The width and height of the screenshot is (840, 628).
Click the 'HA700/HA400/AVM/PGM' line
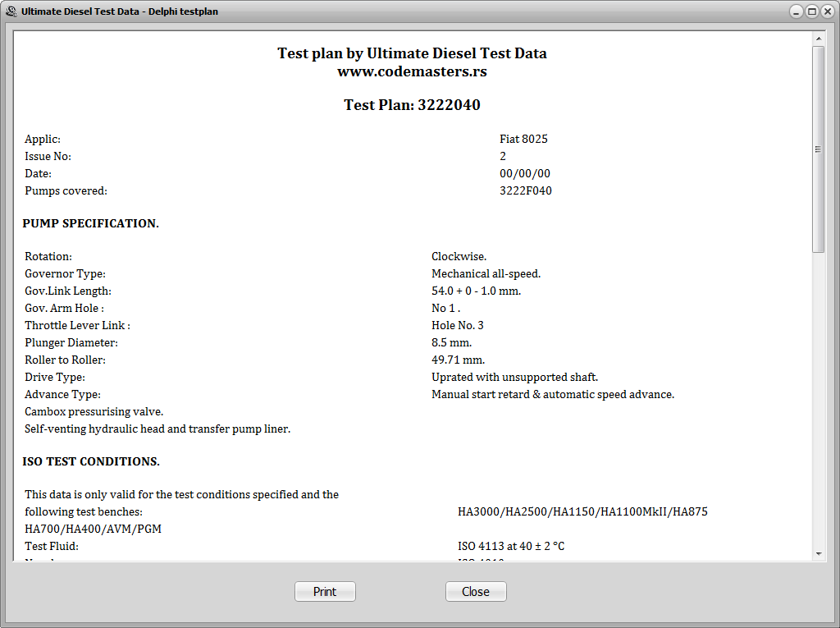(93, 529)
